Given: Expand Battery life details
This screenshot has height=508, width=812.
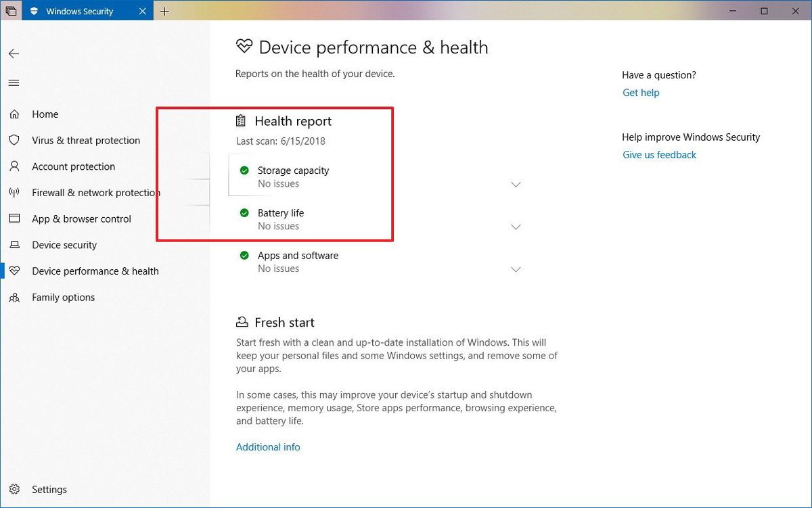Looking at the screenshot, I should [516, 227].
